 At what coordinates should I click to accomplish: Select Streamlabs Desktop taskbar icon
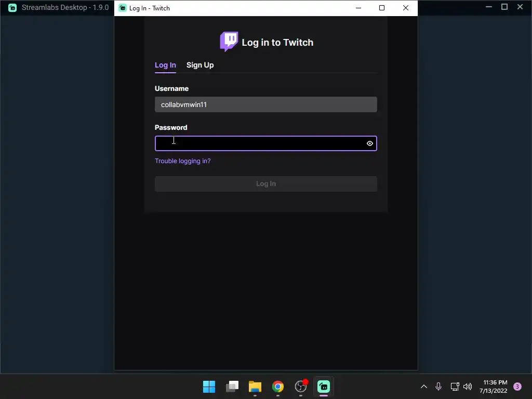click(323, 387)
